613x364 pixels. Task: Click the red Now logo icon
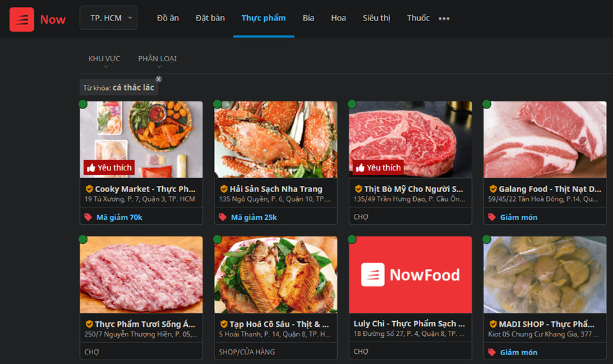(x=22, y=19)
